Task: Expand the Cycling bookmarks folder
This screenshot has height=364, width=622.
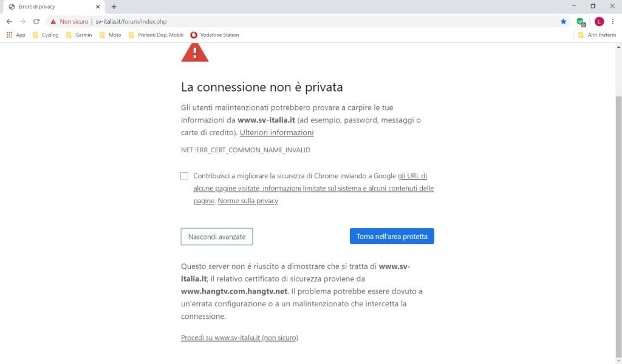Action: tap(46, 35)
